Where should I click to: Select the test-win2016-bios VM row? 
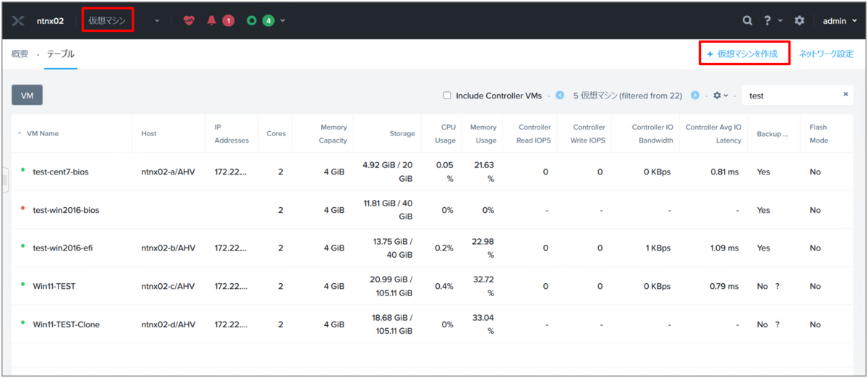(x=432, y=210)
